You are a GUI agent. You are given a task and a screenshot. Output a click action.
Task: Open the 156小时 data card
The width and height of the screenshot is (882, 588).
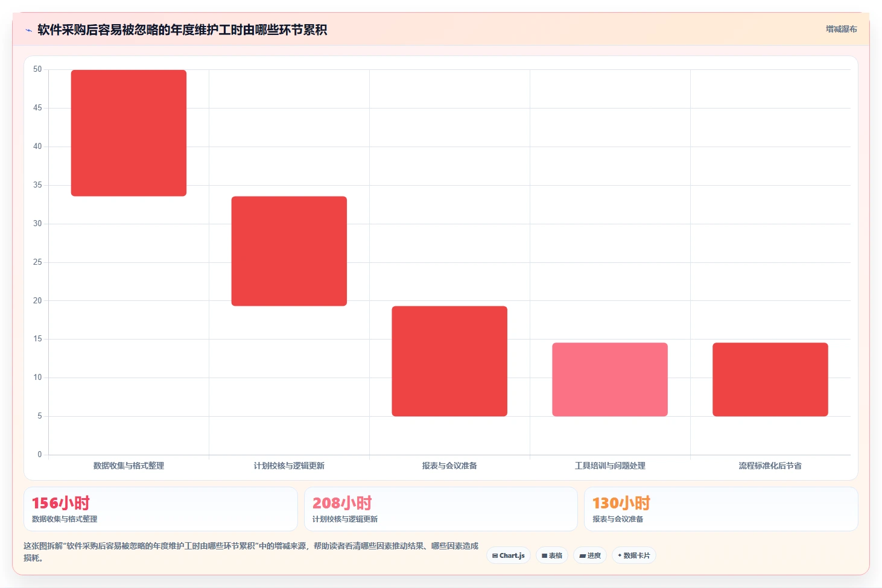pyautogui.click(x=160, y=509)
